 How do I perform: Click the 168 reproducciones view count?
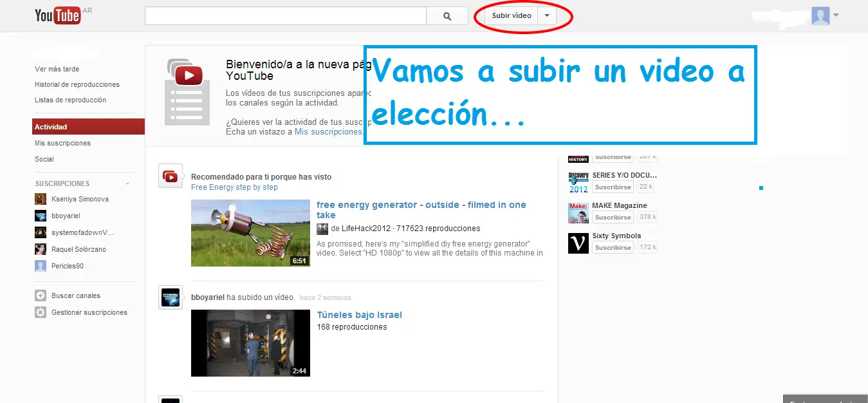[x=352, y=327]
